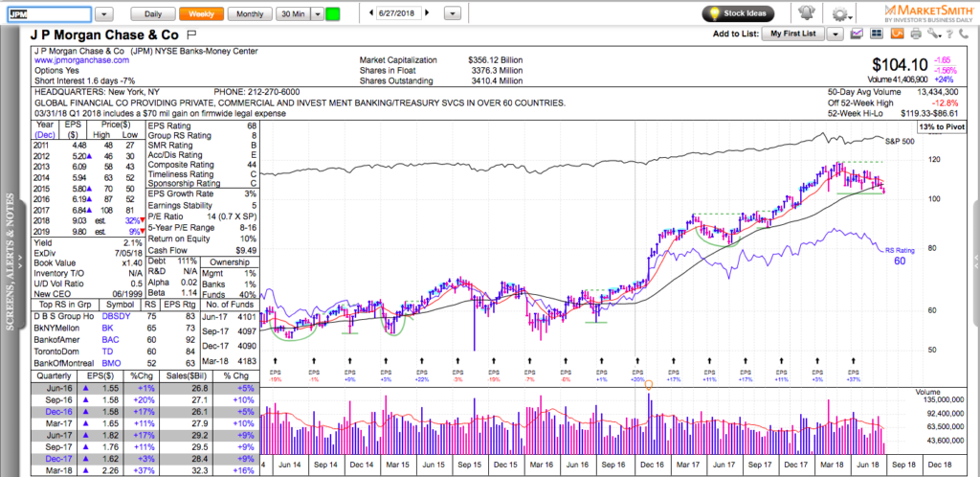Select the RS Rating 60 label
980x477 pixels.
(900, 256)
